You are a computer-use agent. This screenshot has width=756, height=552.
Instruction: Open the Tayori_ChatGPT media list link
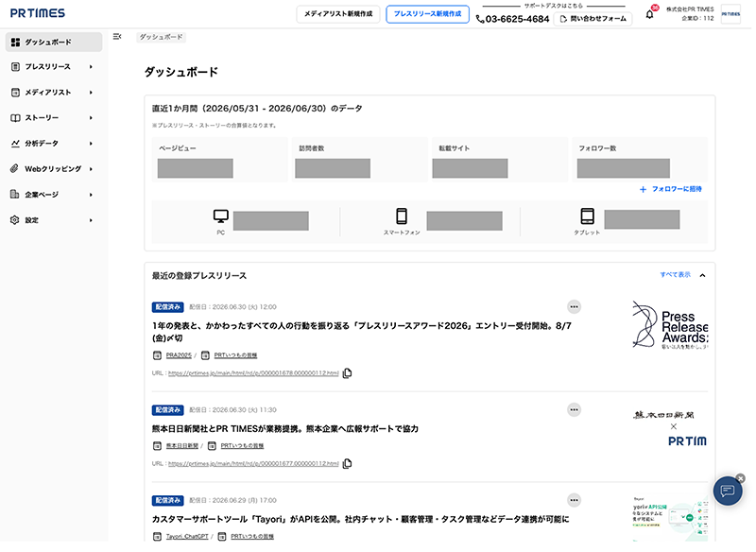(x=187, y=536)
